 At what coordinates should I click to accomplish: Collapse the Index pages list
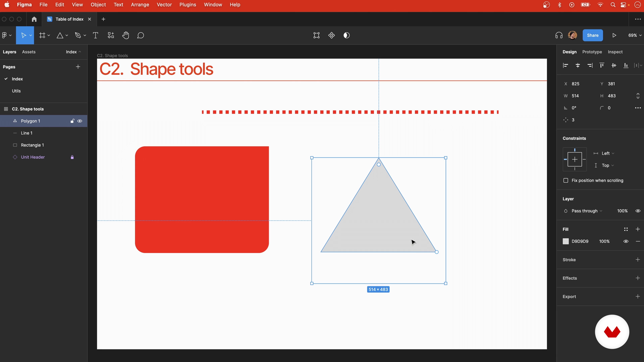pos(73,52)
